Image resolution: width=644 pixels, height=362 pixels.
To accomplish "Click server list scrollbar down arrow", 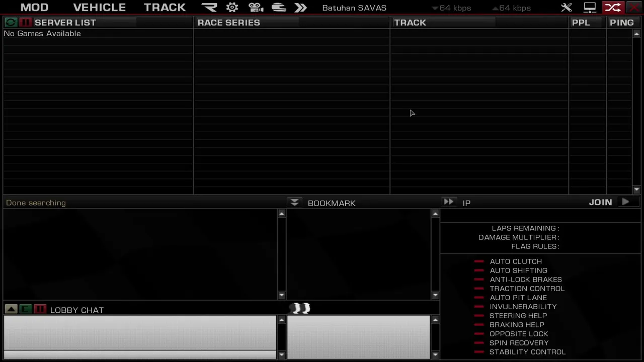I will click(636, 190).
